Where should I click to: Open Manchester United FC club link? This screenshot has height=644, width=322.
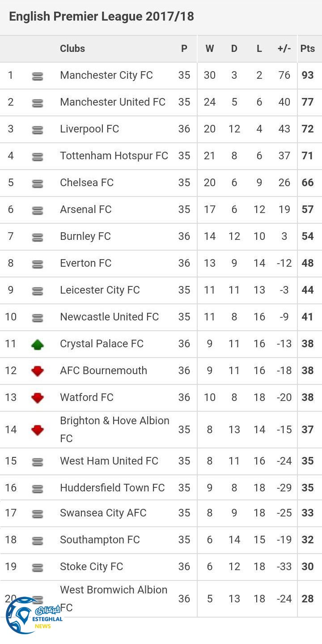coord(113,102)
